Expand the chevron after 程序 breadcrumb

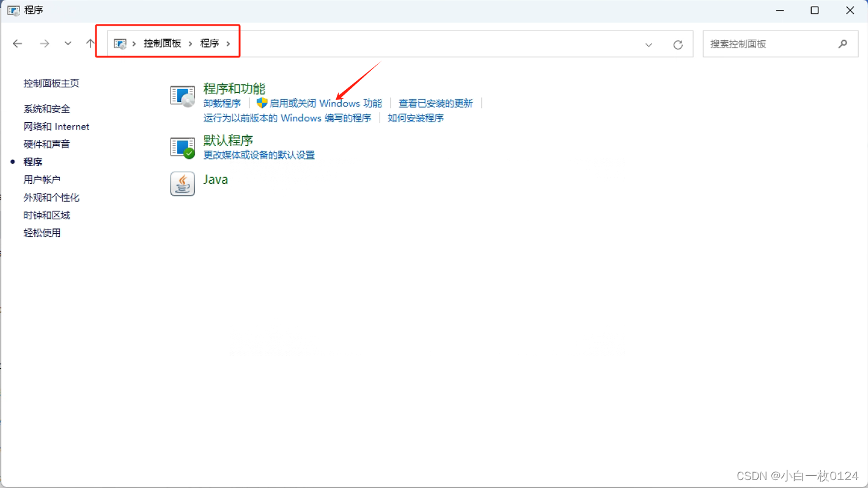pyautogui.click(x=229, y=44)
